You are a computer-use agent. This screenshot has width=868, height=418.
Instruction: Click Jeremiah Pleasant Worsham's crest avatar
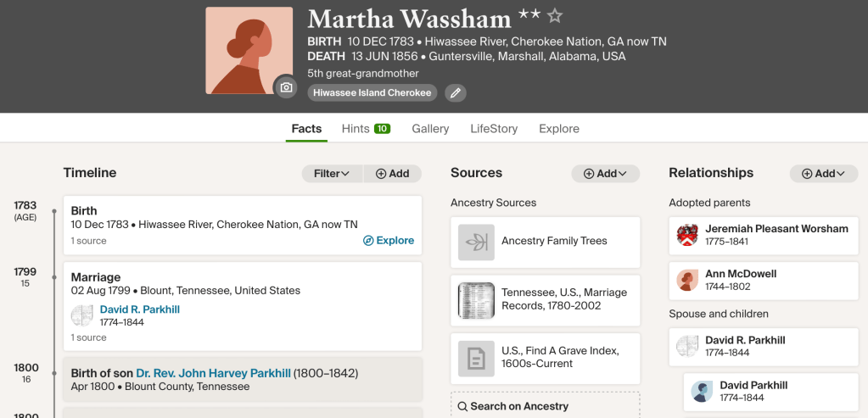tap(687, 235)
